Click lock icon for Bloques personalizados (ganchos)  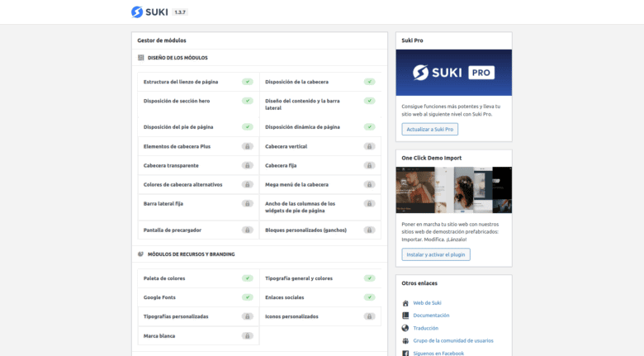point(369,230)
